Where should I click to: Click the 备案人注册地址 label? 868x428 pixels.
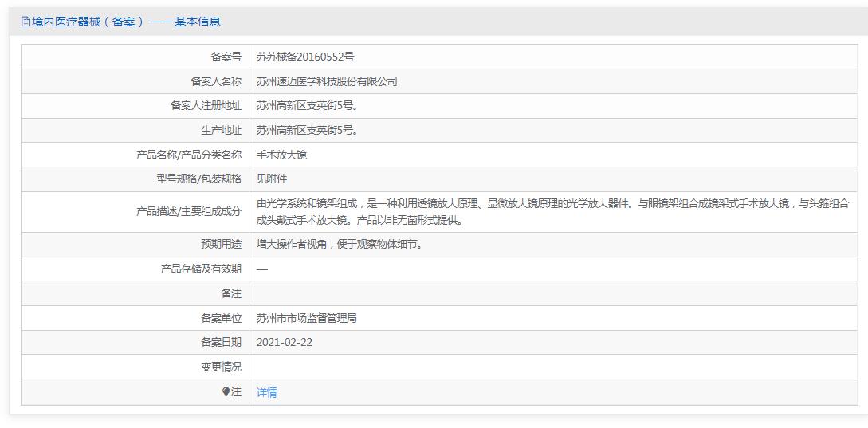[206, 106]
